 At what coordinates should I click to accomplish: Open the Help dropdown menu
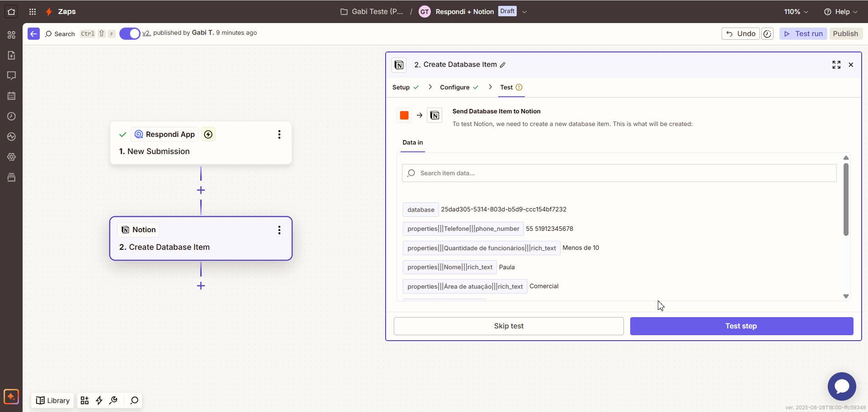[x=841, y=12]
